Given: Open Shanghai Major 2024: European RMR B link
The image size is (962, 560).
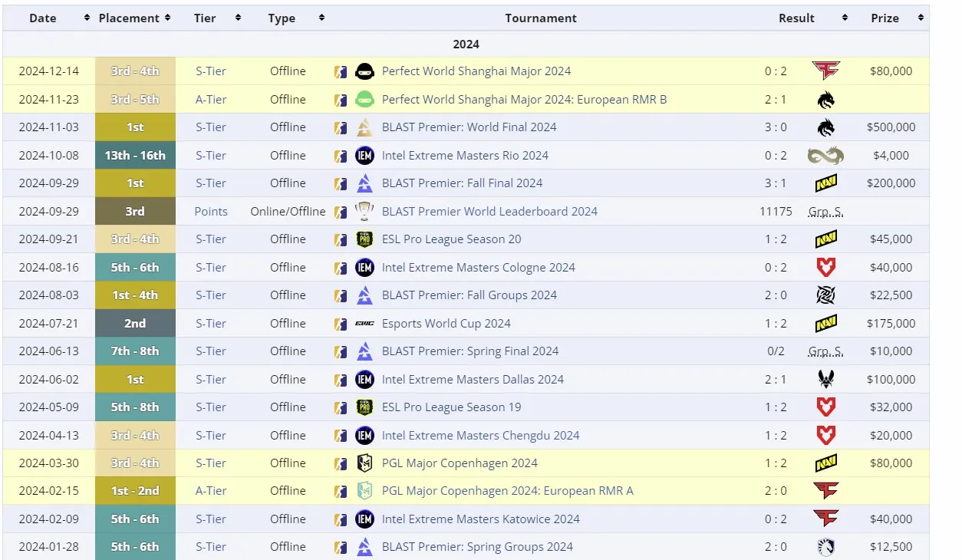Looking at the screenshot, I should pos(524,99).
